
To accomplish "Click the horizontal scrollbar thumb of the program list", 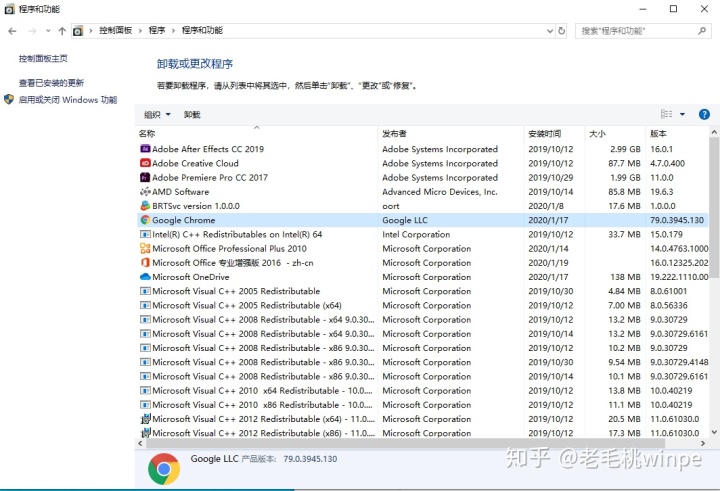I will pyautogui.click(x=405, y=443).
